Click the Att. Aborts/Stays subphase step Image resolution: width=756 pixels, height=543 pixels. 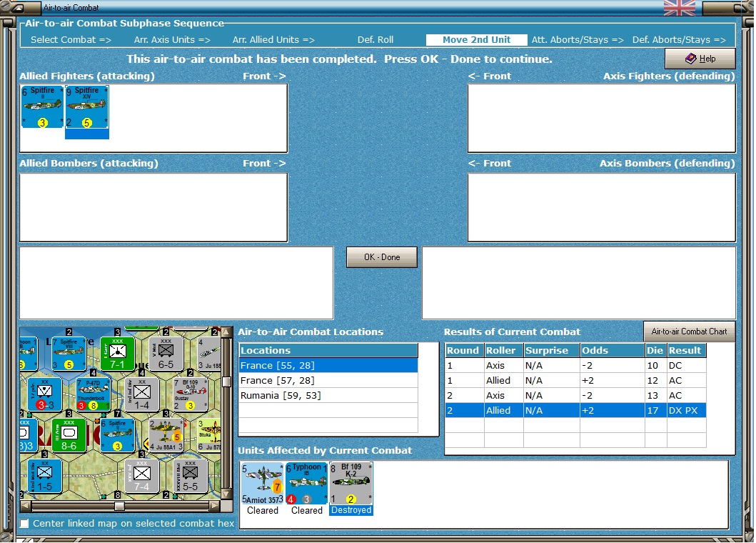(x=578, y=39)
